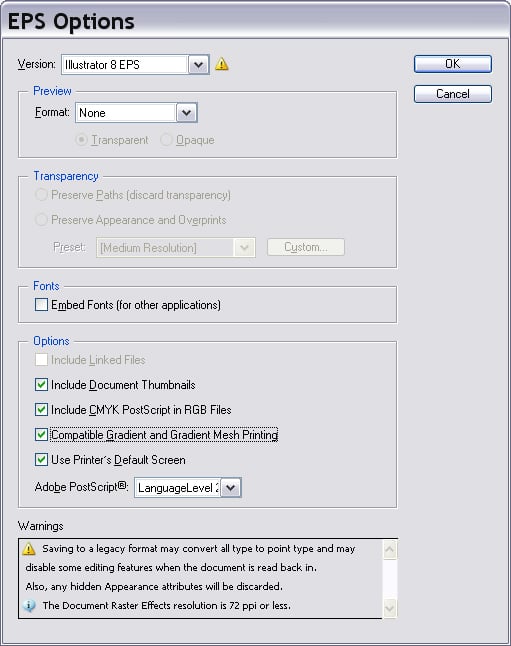511x646 pixels.
Task: Select Preserve Appearance and Overprints option
Action: click(41, 220)
